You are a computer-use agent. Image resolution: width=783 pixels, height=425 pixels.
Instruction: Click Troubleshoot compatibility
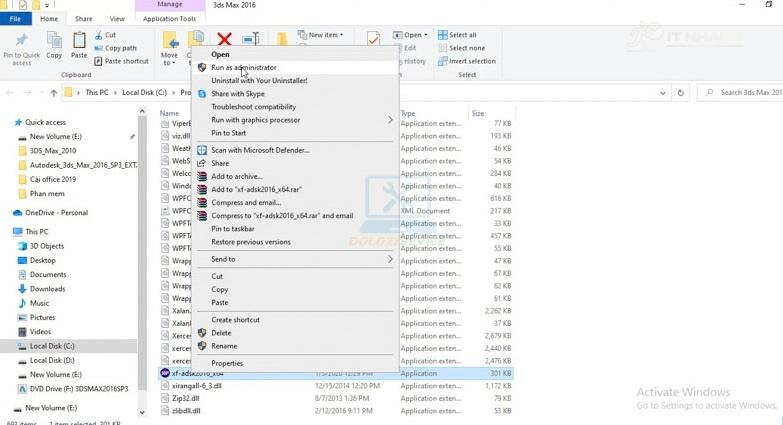[x=295, y=107]
